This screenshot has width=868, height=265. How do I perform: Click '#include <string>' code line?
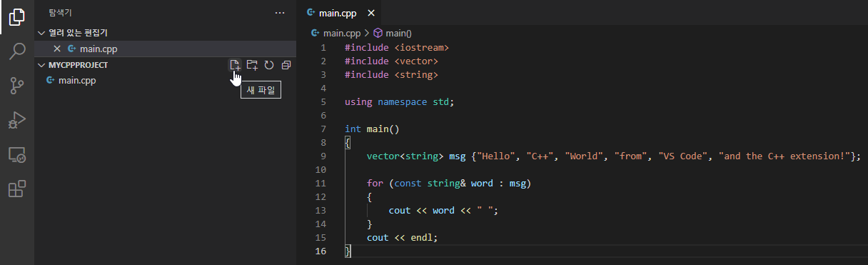point(391,74)
